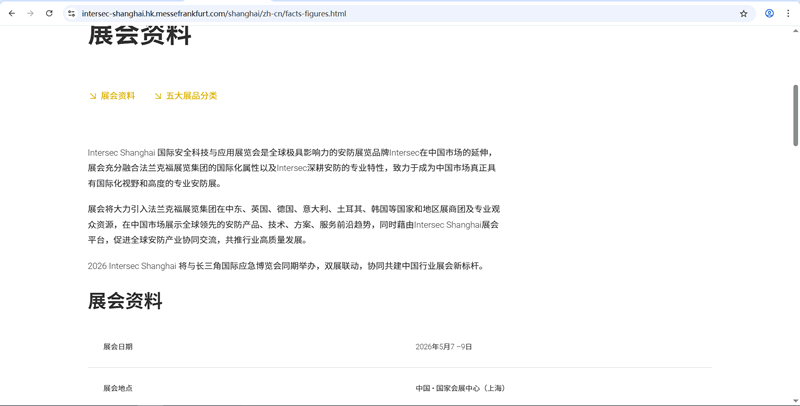Click the venue text 中国·国家会展中心（上海）
This screenshot has height=406, width=800.
point(460,388)
